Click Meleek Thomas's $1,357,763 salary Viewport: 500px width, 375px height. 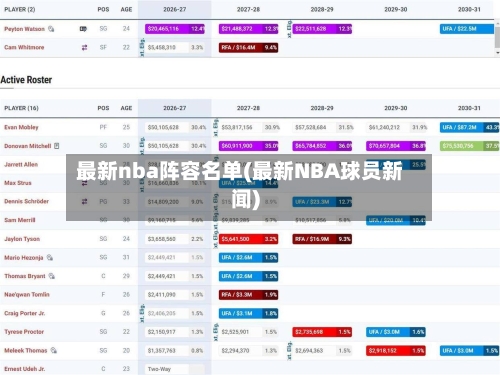[162, 351]
